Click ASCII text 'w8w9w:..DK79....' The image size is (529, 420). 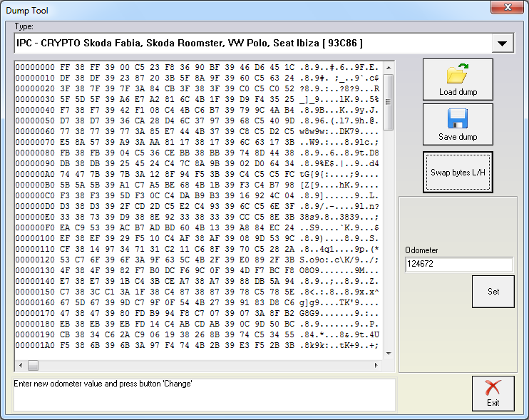(339, 132)
